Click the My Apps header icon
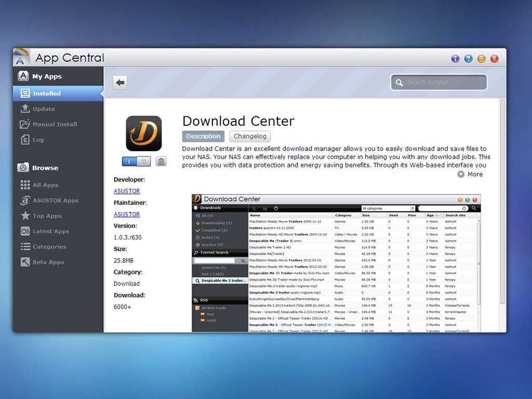The height and width of the screenshot is (399, 532). [x=23, y=76]
